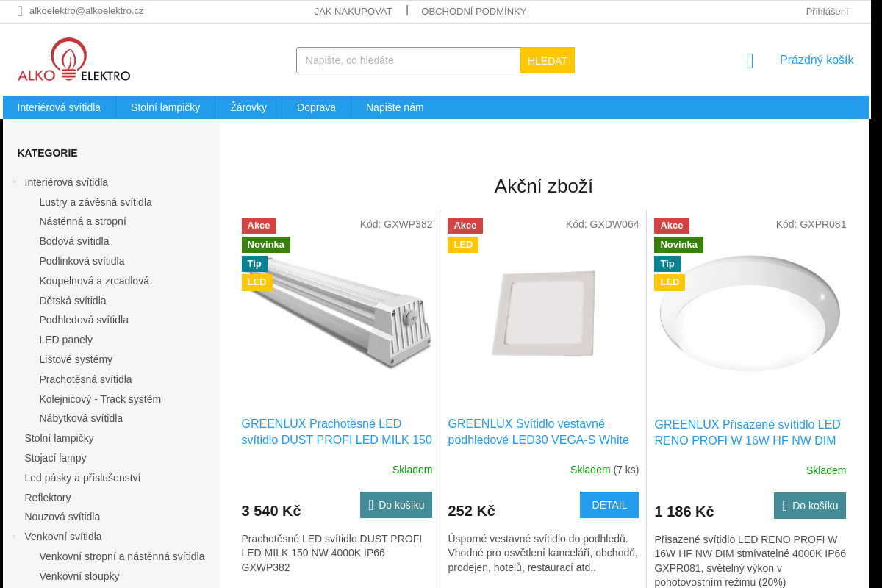Open Venkovní svítidla sidebar category
The width and height of the screenshot is (882, 588).
coord(63,537)
